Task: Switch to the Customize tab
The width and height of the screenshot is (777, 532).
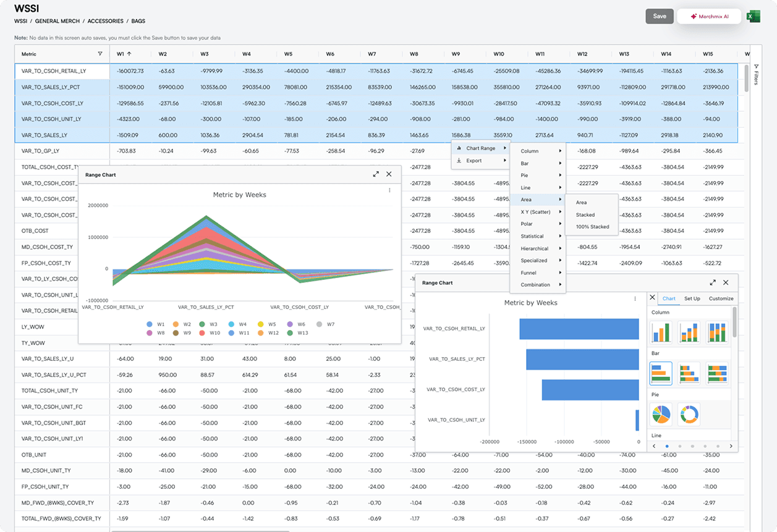Action: (x=721, y=298)
